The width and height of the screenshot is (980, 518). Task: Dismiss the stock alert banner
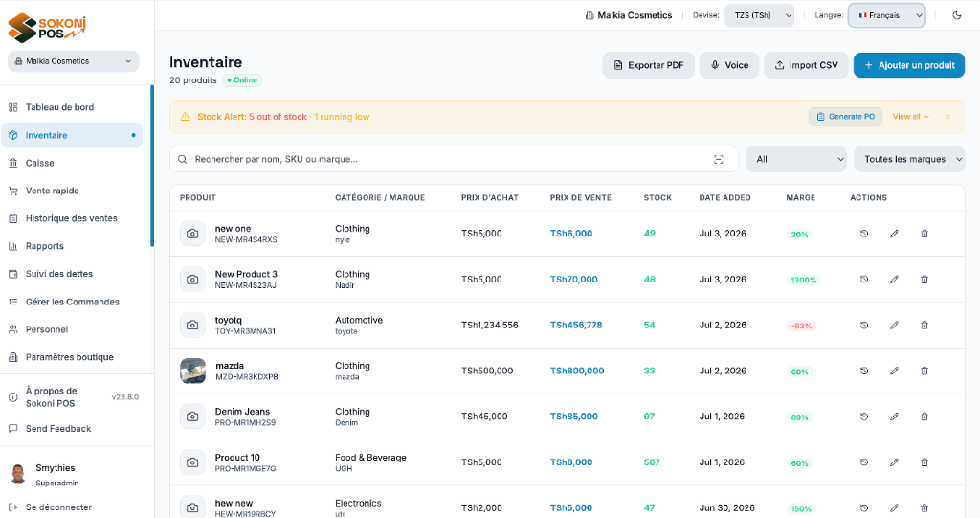point(947,117)
